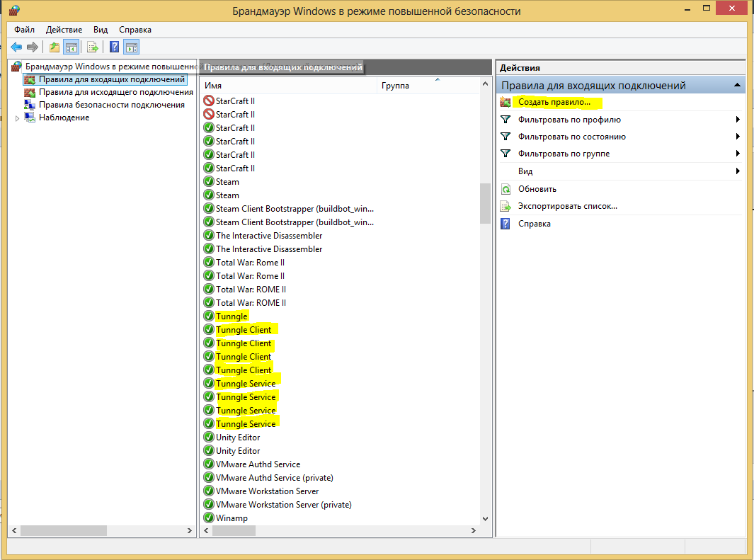Open the Файл menu
This screenshot has width=754, height=560.
(x=24, y=29)
